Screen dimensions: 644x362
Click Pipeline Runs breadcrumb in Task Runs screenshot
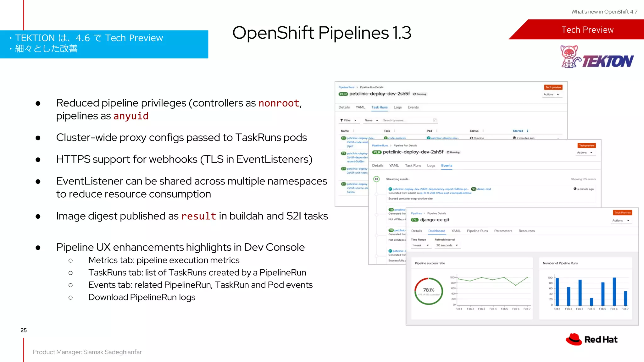click(346, 87)
